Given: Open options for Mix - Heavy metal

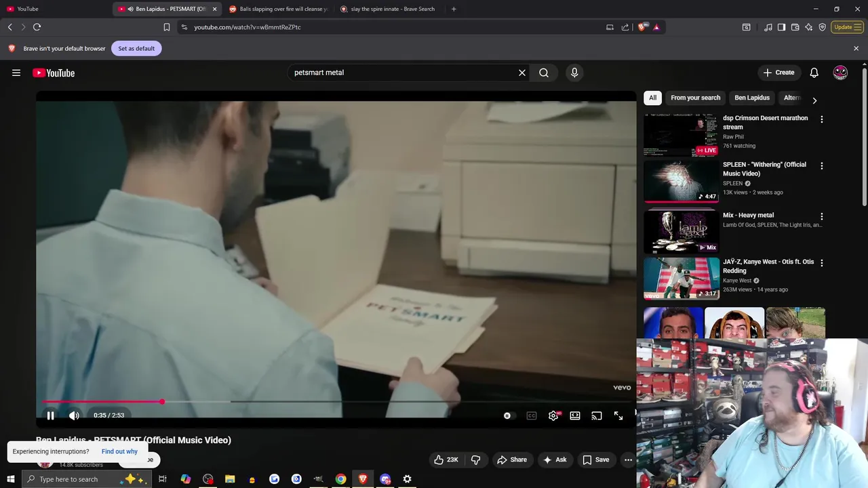Looking at the screenshot, I should (821, 216).
